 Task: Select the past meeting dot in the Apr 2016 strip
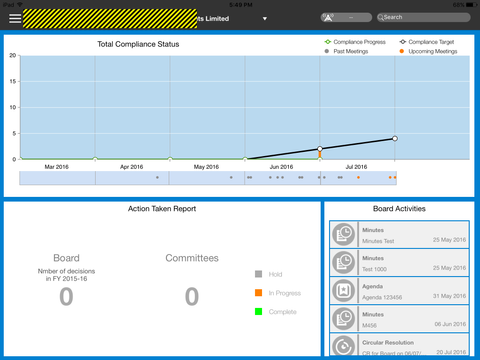pos(157,177)
